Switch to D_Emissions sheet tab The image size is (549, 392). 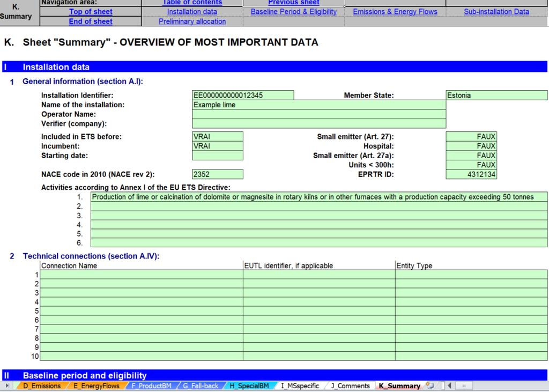(42, 386)
